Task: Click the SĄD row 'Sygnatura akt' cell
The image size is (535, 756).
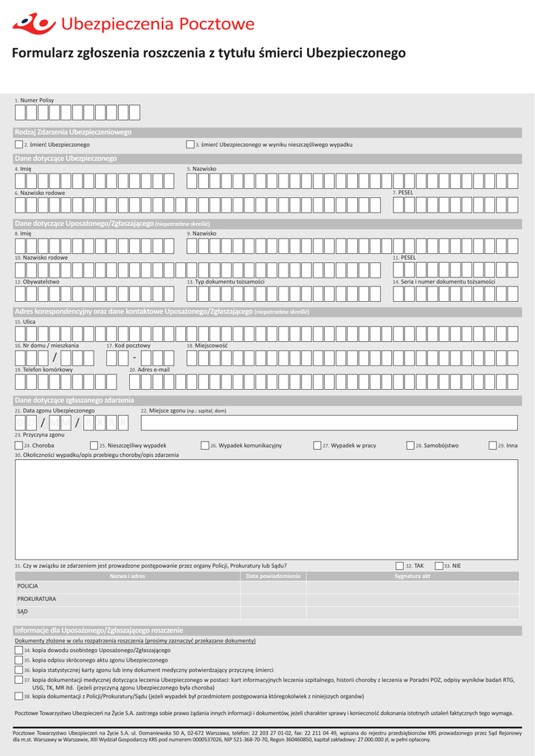Action: (x=413, y=612)
